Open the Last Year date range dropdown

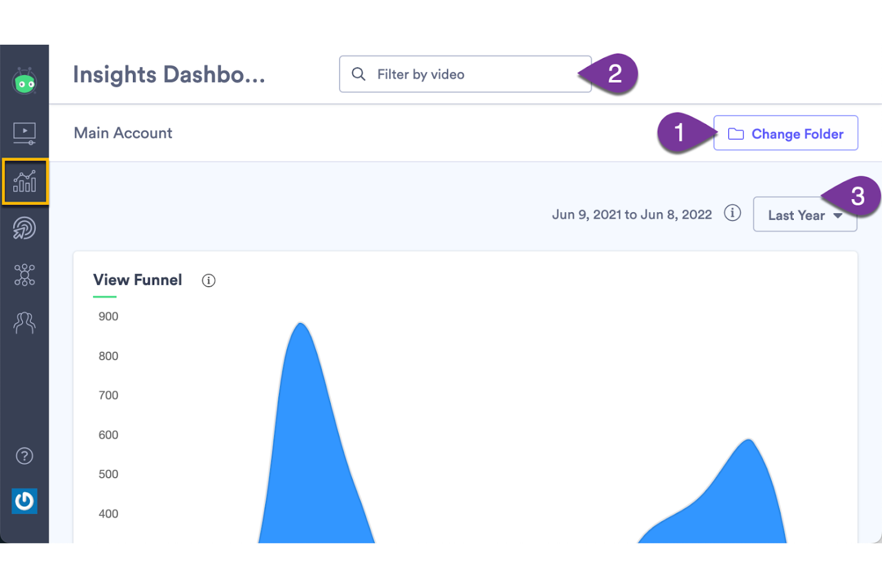click(x=805, y=214)
